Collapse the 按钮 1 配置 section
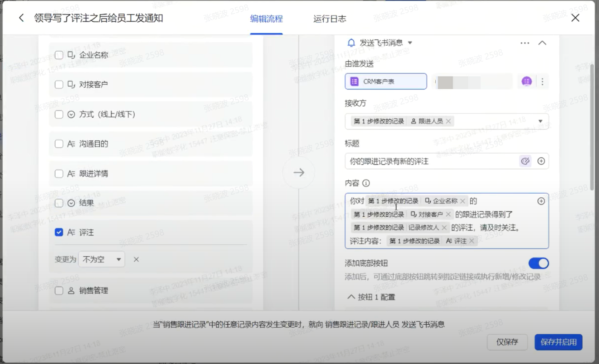599x364 pixels. point(351,297)
